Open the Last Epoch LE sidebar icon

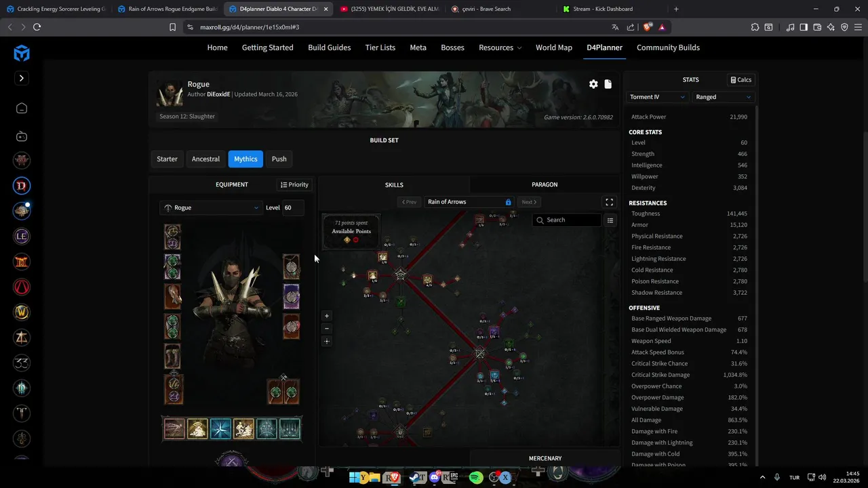pyautogui.click(x=22, y=237)
